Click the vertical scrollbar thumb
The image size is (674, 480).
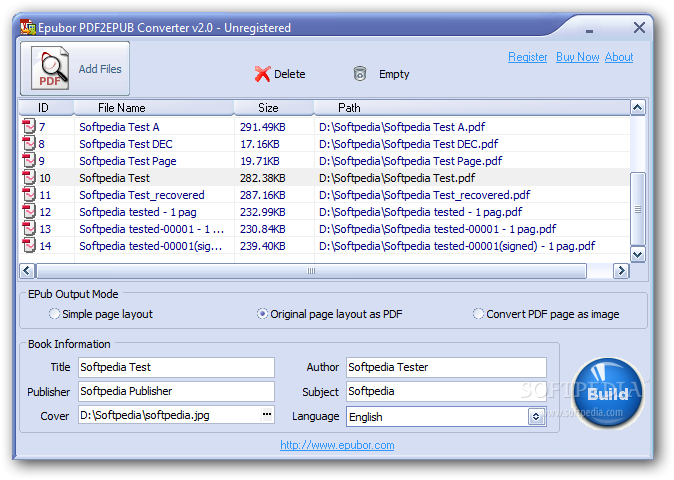pyautogui.click(x=637, y=209)
